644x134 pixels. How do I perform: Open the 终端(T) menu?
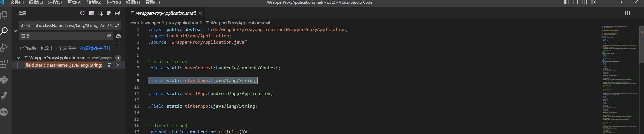click(x=133, y=2)
